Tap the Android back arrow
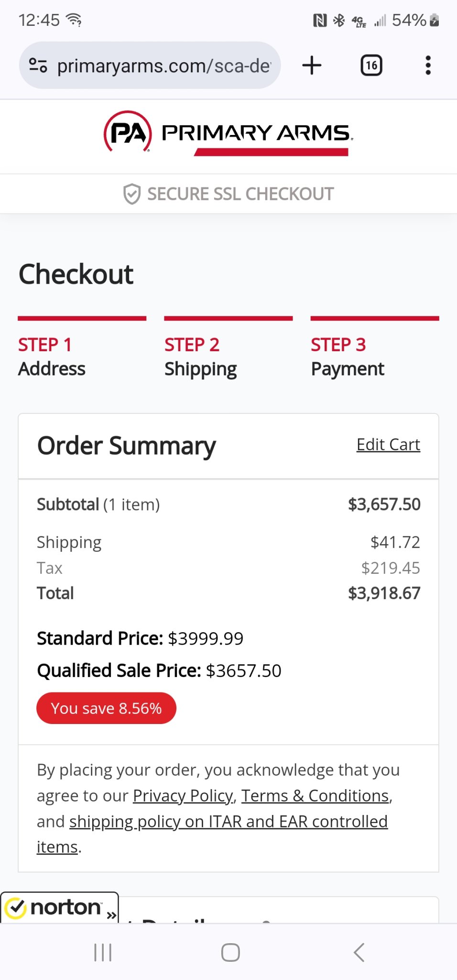This screenshot has height=980, width=457. tap(359, 952)
